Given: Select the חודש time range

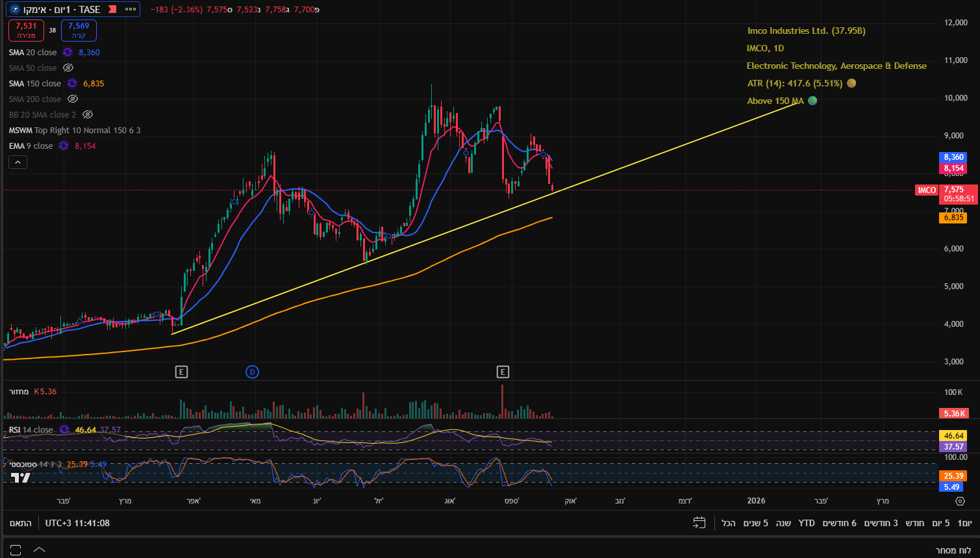Looking at the screenshot, I should coord(915,523).
